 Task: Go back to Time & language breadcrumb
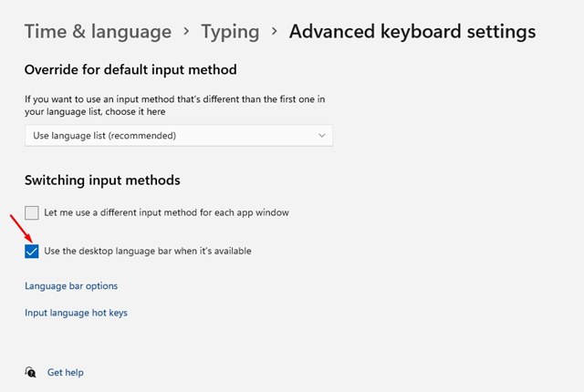click(x=98, y=31)
